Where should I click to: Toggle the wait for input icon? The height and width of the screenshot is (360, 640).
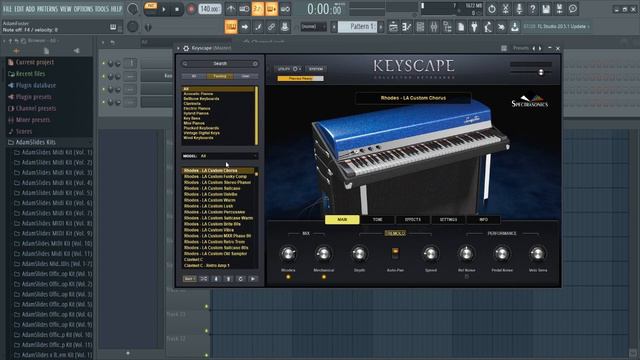(x=244, y=9)
